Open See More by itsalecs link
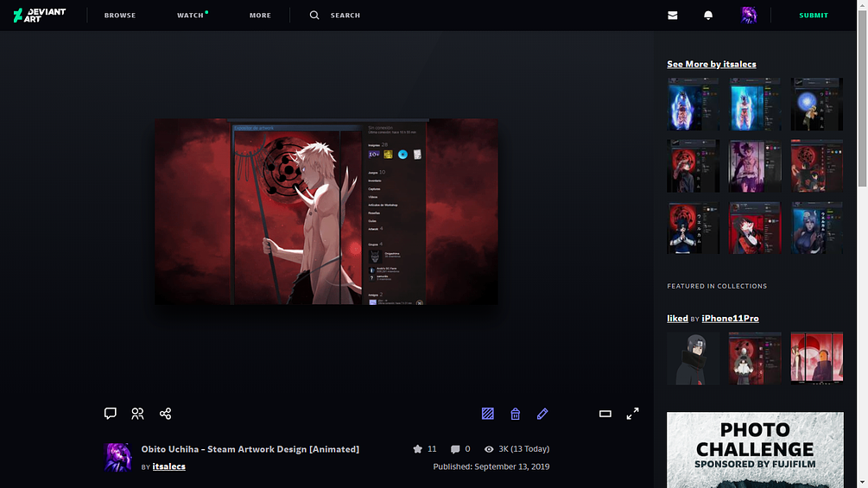868x488 pixels. [712, 64]
